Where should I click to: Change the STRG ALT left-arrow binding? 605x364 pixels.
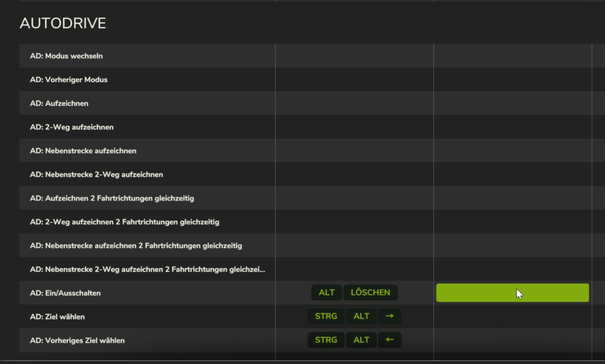point(354,340)
